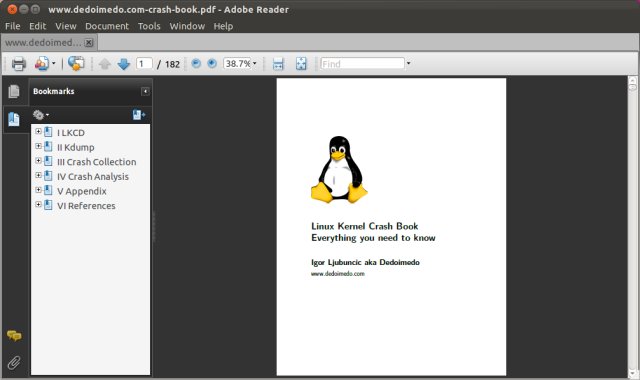Viewport: 640px width, 380px height.
Task: Click the export PDF convert icon
Action: click(41, 64)
